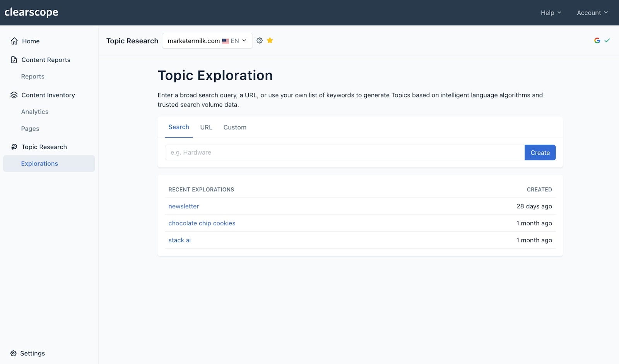Switch to the Custom tab
Image resolution: width=619 pixels, height=364 pixels.
click(x=235, y=127)
